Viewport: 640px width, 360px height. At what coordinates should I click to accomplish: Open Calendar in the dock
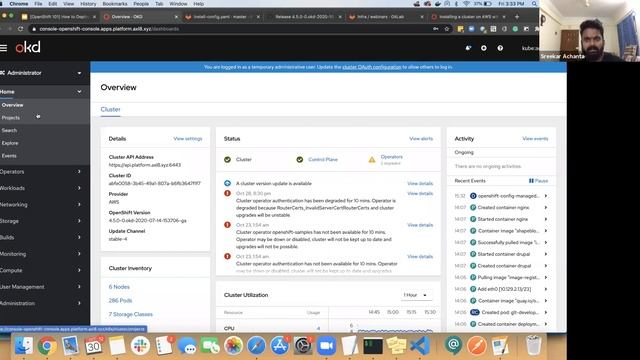pyautogui.click(x=93, y=346)
